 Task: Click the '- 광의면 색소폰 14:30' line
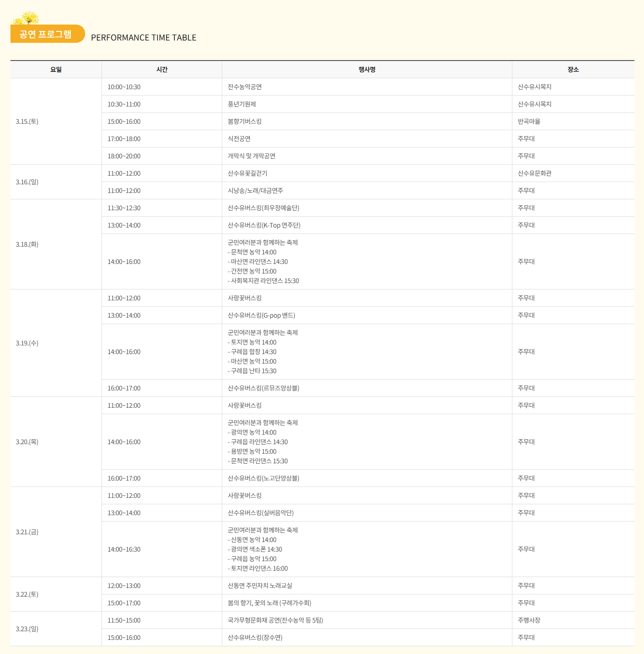click(x=255, y=549)
